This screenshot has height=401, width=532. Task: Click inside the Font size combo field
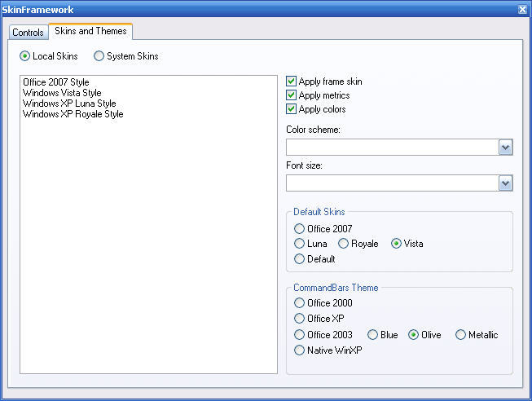click(x=393, y=183)
